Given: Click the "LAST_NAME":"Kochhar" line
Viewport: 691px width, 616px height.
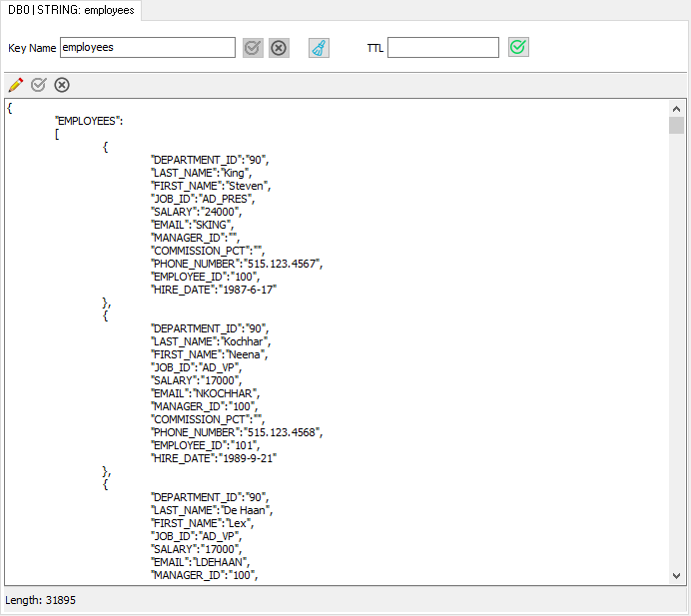Looking at the screenshot, I should [x=211, y=341].
